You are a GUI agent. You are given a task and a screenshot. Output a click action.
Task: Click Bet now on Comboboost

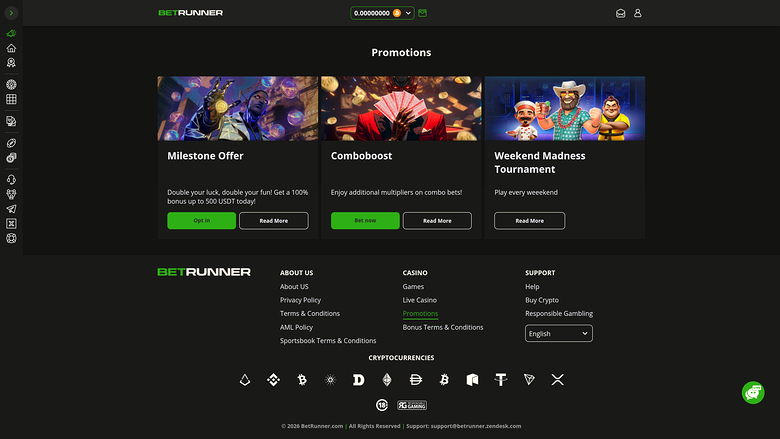tap(365, 221)
